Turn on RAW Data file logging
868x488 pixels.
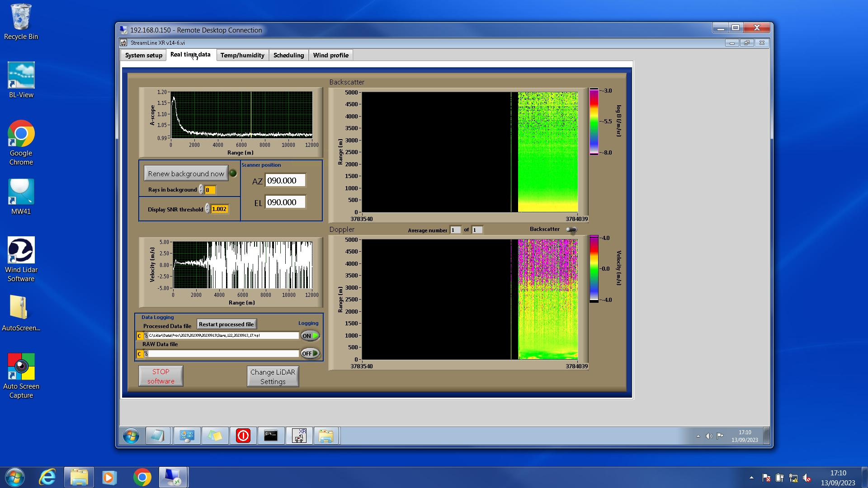[x=310, y=353]
